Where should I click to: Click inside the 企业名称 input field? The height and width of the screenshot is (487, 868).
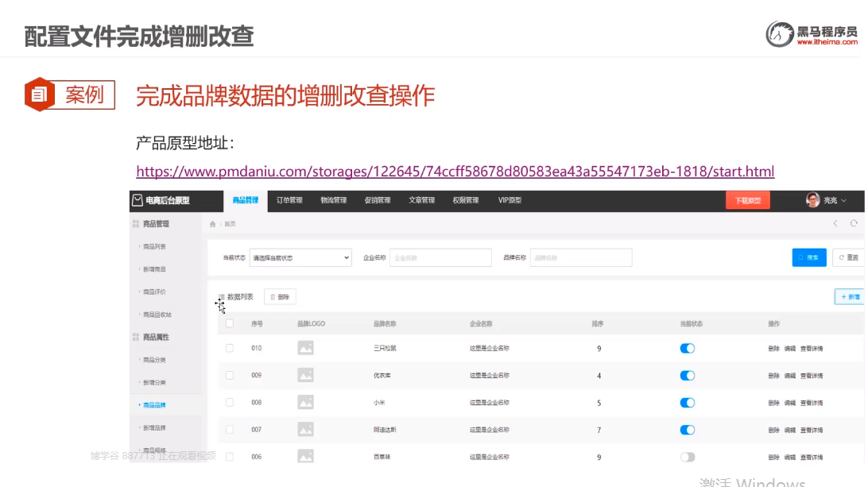[x=440, y=258]
